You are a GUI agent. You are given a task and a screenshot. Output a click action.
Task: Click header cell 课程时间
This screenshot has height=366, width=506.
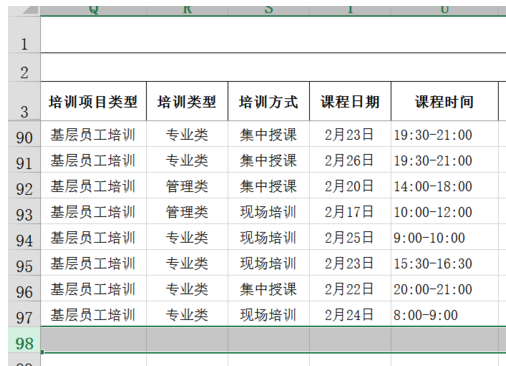coord(445,101)
